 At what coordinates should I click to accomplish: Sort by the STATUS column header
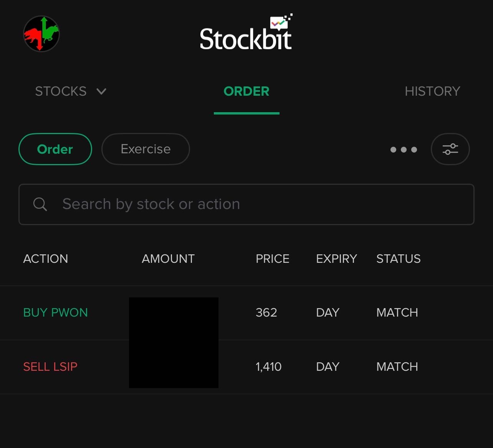[399, 259]
